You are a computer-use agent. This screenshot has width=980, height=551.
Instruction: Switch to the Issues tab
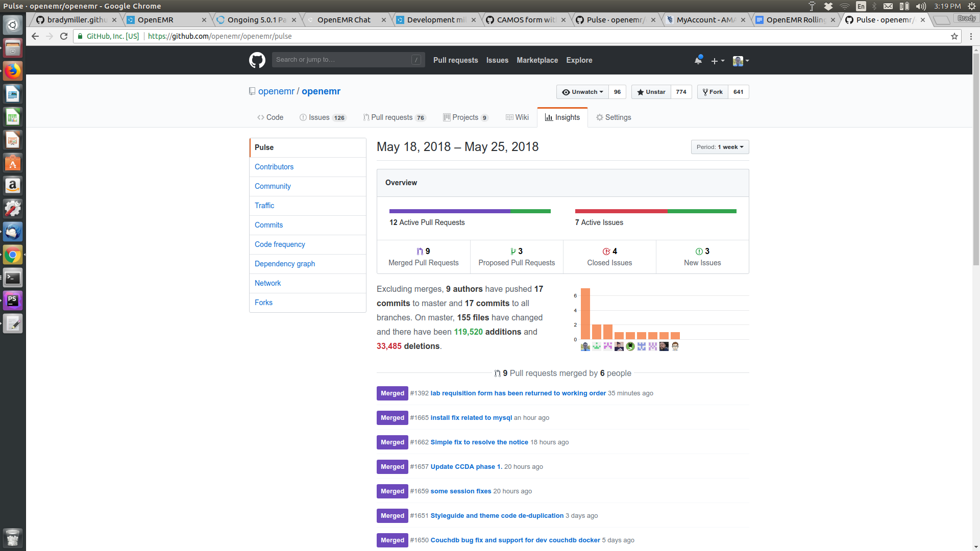coord(323,117)
